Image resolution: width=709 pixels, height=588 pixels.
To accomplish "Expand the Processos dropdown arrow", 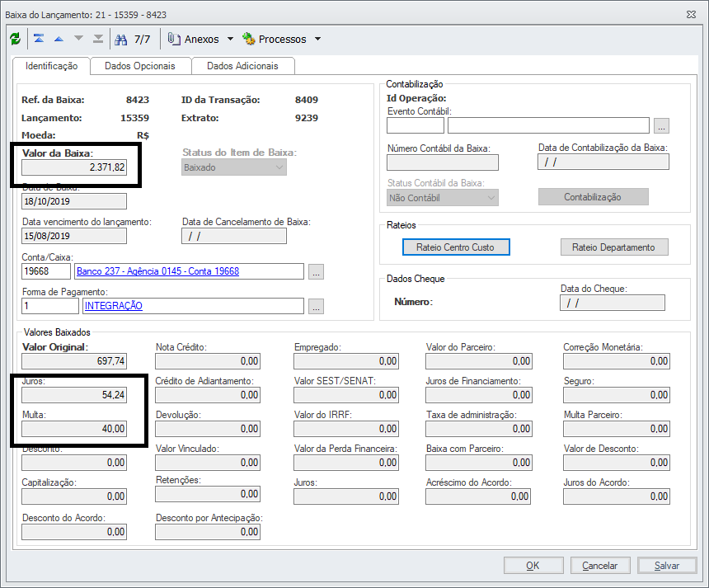I will click(318, 40).
